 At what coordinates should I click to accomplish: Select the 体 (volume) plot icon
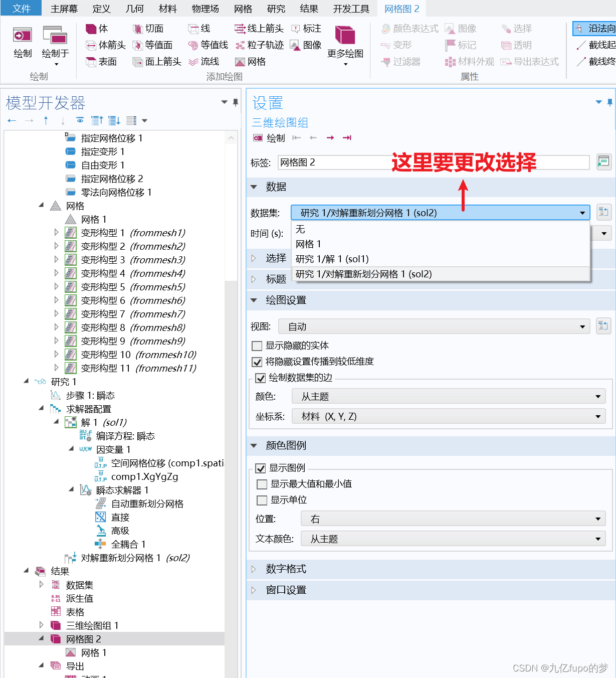(97, 28)
